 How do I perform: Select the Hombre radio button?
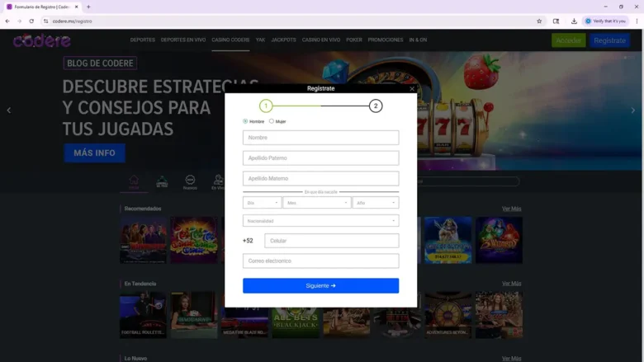click(245, 121)
